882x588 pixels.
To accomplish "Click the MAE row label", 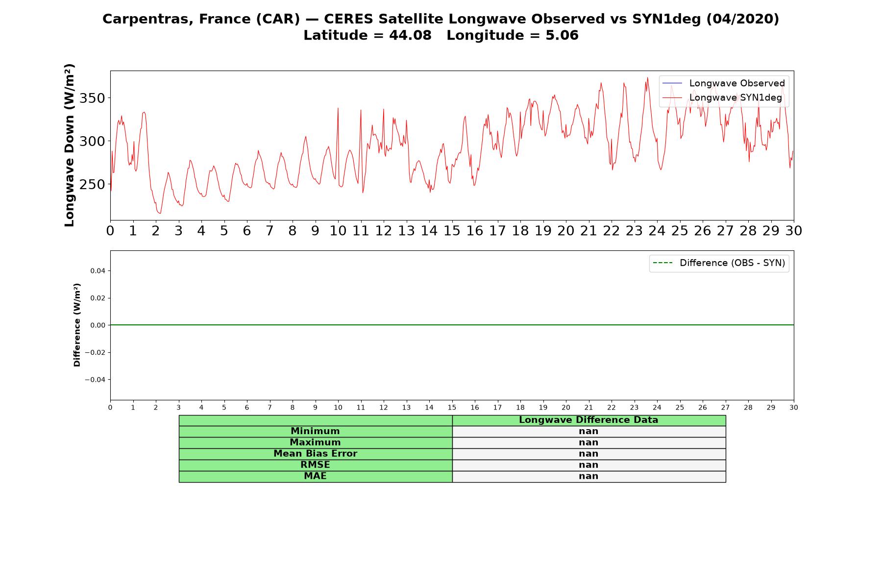I will [315, 476].
